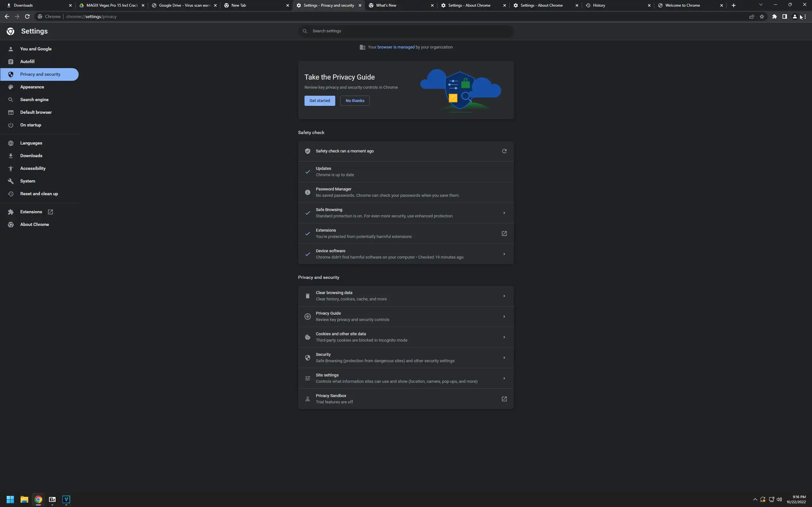
Task: Toggle the side panel icon
Action: (x=784, y=16)
